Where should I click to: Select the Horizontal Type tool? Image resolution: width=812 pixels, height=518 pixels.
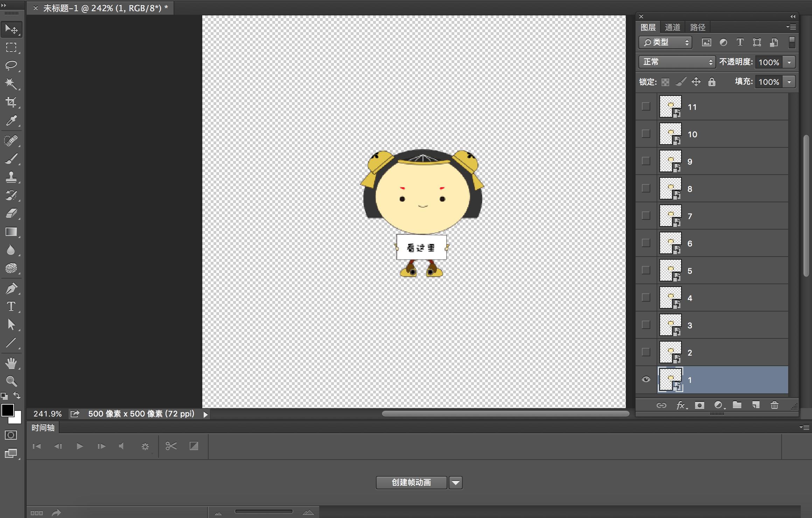(11, 306)
